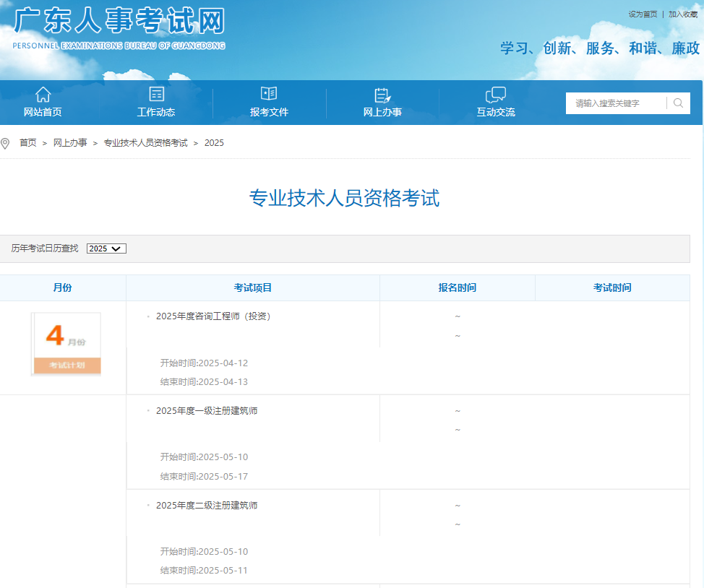Click the search keyword input field

pos(616,103)
